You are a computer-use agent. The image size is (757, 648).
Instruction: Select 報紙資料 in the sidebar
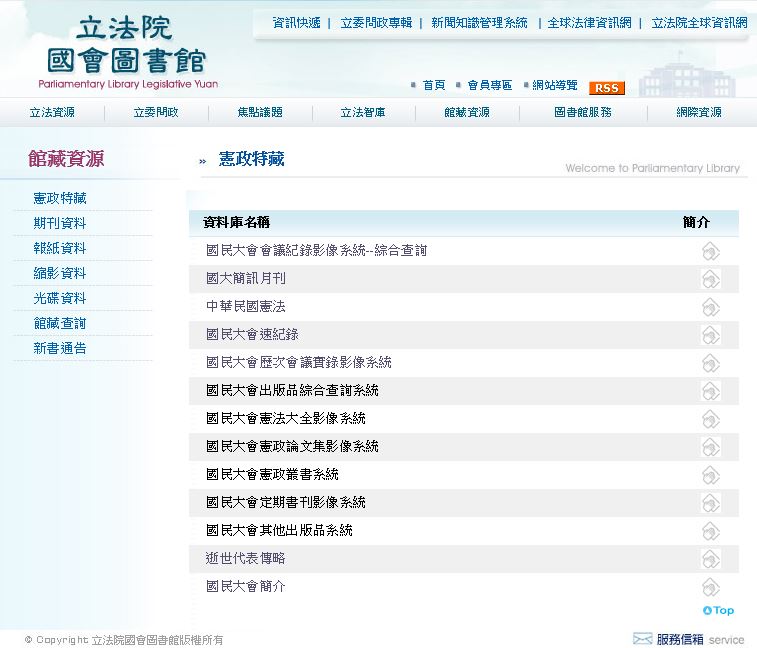(x=60, y=249)
